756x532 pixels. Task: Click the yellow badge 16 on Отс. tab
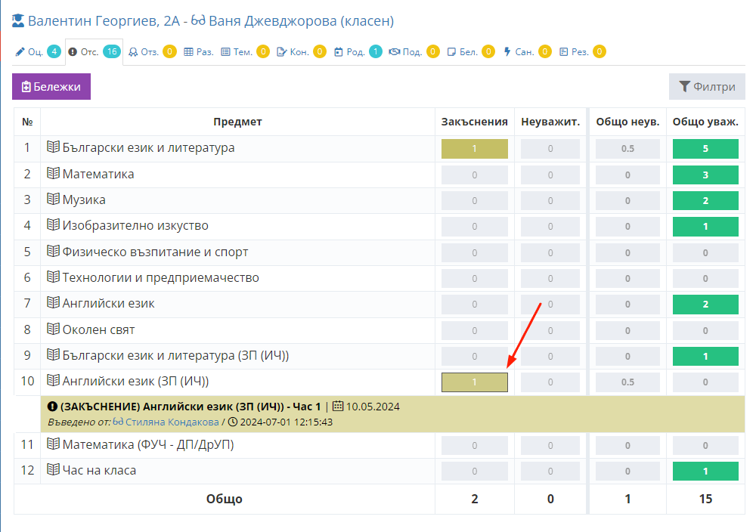(111, 52)
